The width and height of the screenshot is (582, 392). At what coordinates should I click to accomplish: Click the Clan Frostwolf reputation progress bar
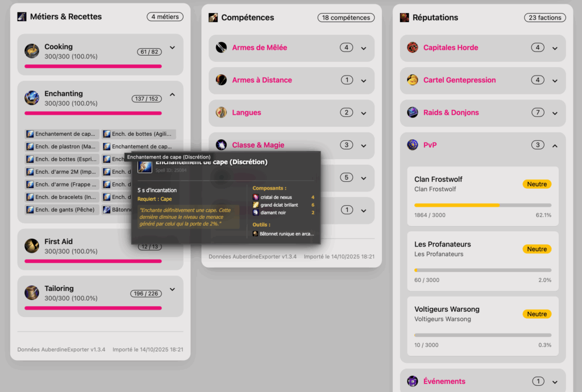(483, 205)
